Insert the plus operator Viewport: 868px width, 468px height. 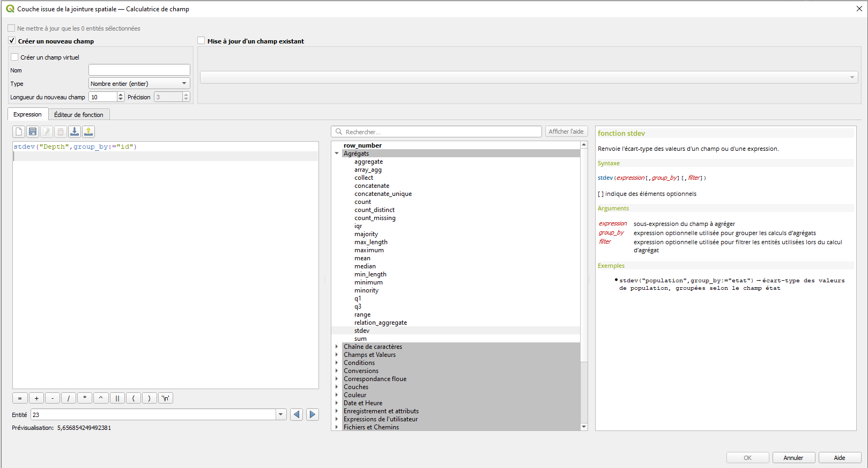[36, 398]
